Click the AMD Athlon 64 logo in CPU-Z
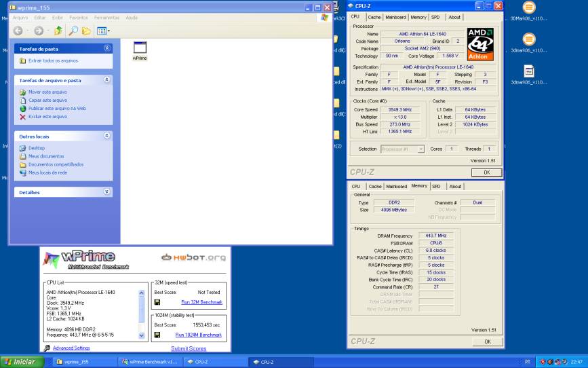Viewport: 588px width, 368px height. [480, 44]
